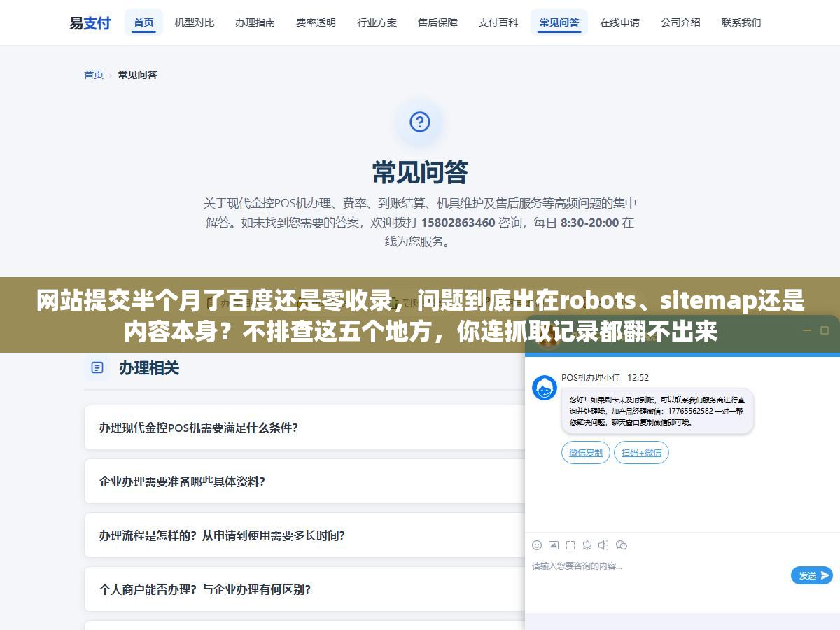Click 联系我们 in the navigation

741,22
